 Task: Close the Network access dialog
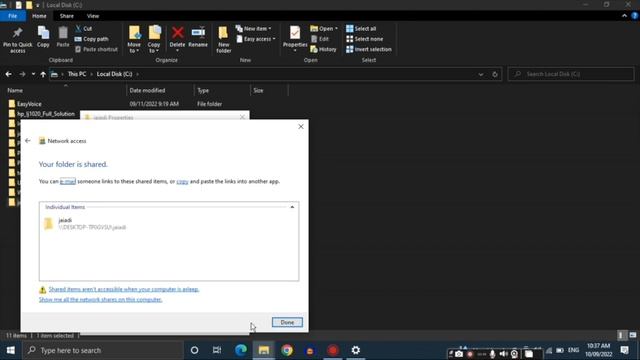coord(301,127)
